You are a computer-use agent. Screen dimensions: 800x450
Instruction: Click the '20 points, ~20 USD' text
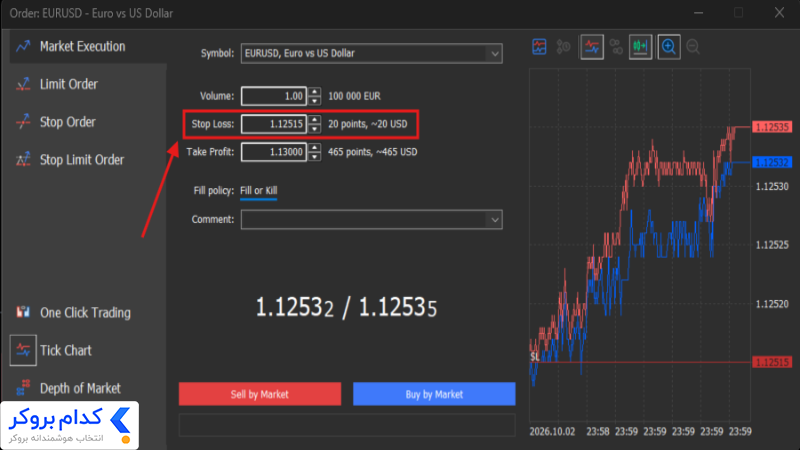(x=367, y=124)
